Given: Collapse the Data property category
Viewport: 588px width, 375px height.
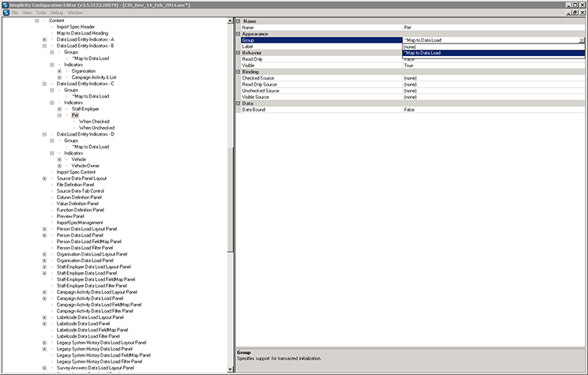Looking at the screenshot, I should click(x=238, y=103).
